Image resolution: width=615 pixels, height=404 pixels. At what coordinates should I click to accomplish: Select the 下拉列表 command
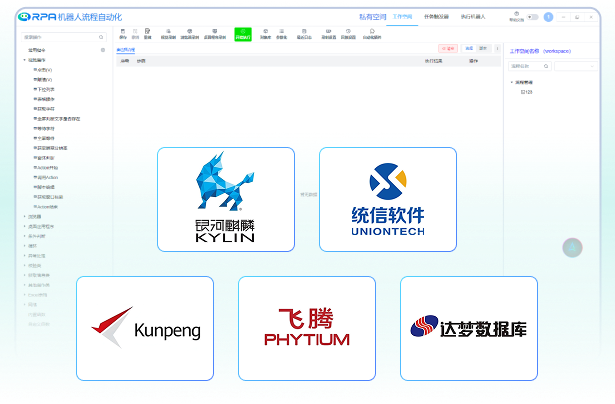pos(44,89)
